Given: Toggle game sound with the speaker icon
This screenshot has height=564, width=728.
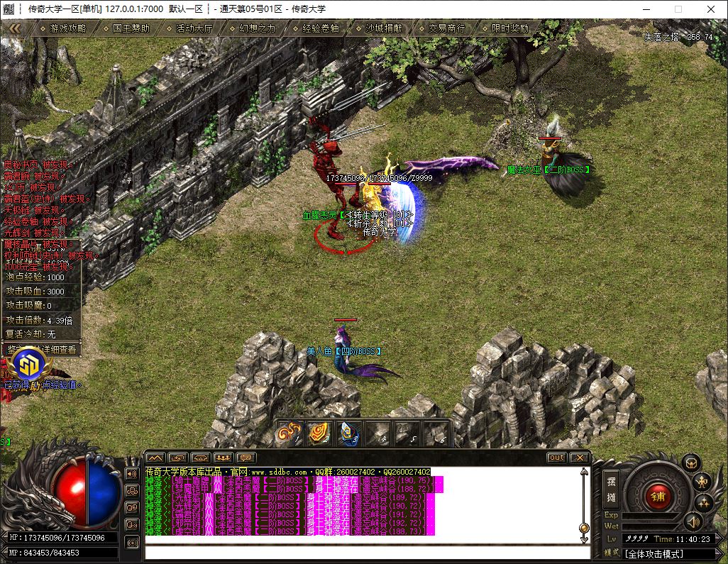Looking at the screenshot, I should point(694,521).
